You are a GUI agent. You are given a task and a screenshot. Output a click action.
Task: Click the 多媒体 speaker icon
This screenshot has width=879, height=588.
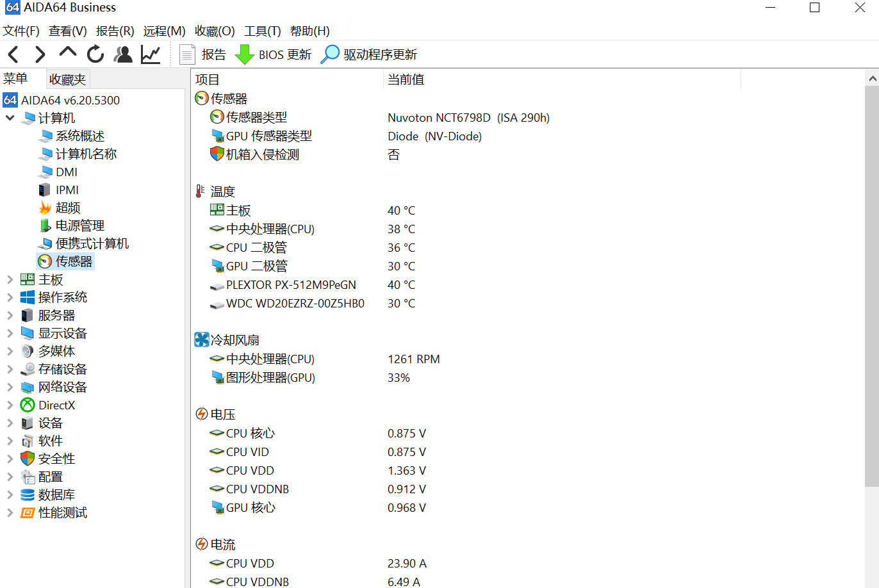click(28, 351)
